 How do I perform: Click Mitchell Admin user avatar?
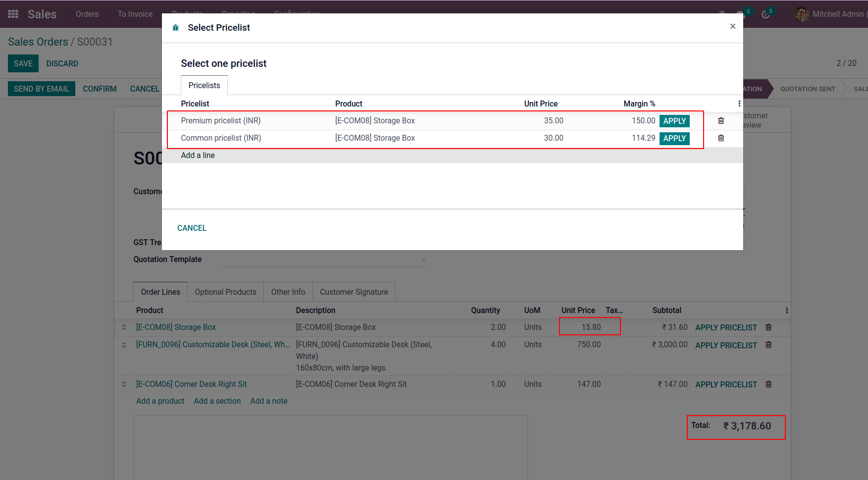(x=801, y=14)
